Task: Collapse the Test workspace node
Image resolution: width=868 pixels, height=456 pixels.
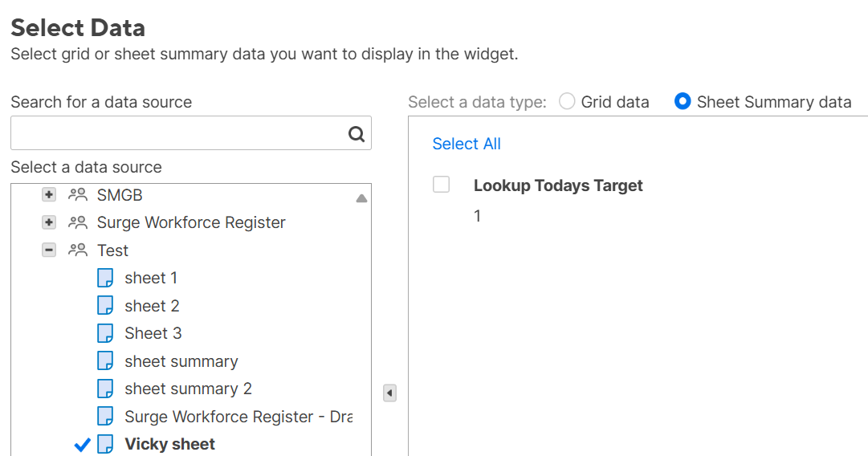Action: [x=49, y=250]
